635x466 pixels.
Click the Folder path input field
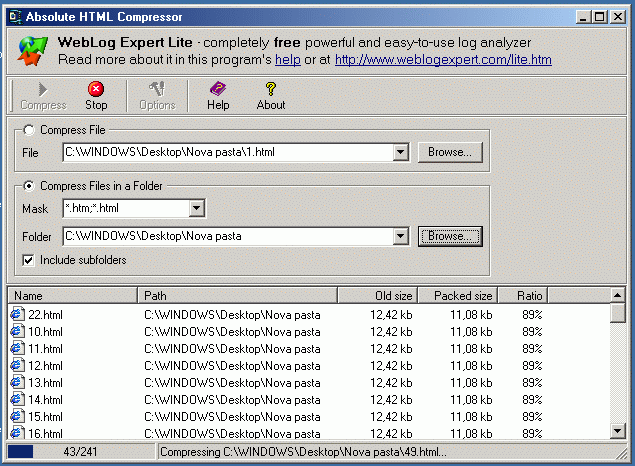click(x=228, y=236)
